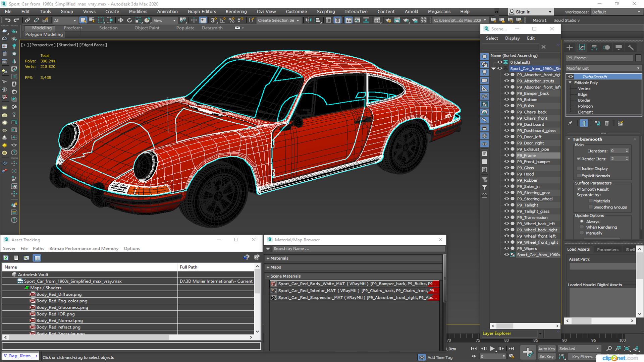Toggle TurboSmooth modifier eye in stack
The width and height of the screenshot is (644, 362).
(x=571, y=77)
